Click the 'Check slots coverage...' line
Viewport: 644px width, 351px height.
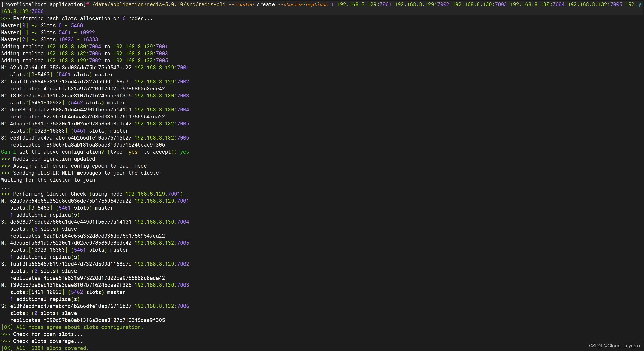click(42, 341)
